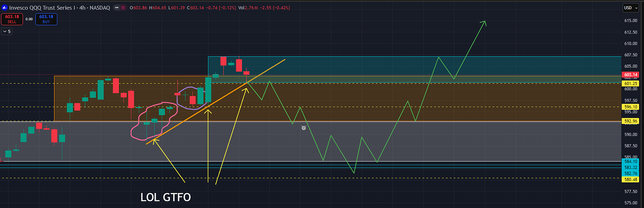
Task: Select the LOL GTFO text annotation
Action: pyautogui.click(x=165, y=197)
